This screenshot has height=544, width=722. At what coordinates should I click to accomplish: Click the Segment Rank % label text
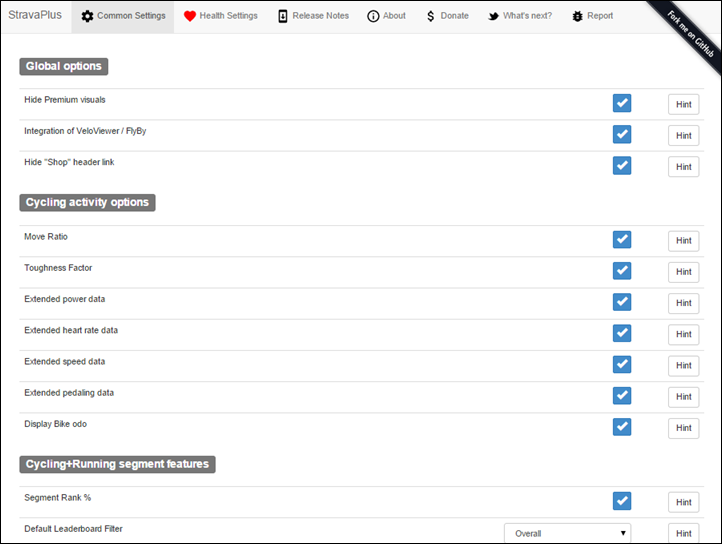(58, 498)
